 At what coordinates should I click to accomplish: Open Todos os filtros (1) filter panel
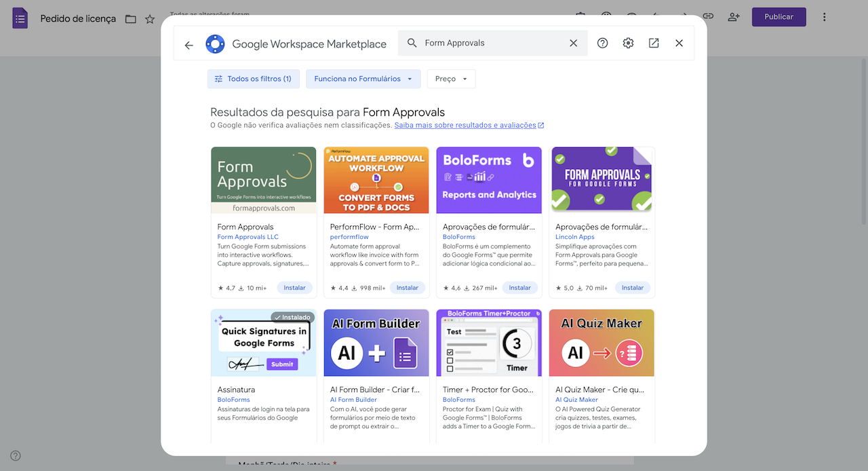click(x=253, y=79)
